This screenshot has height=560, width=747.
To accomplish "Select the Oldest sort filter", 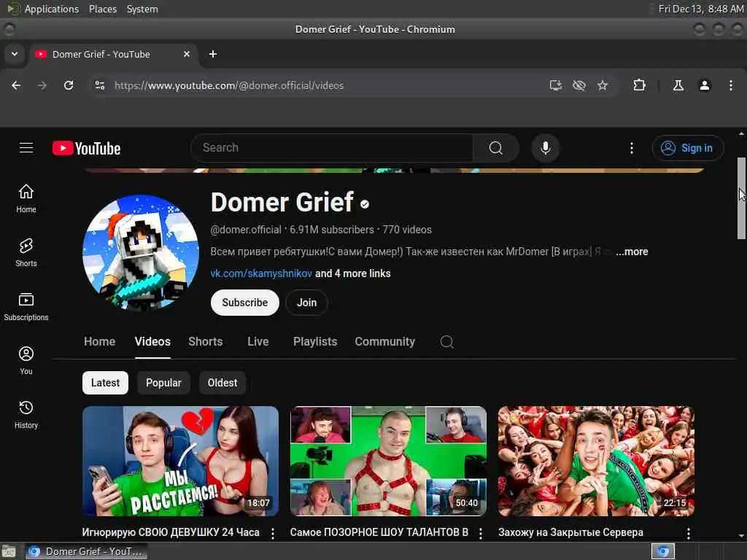I will [222, 383].
